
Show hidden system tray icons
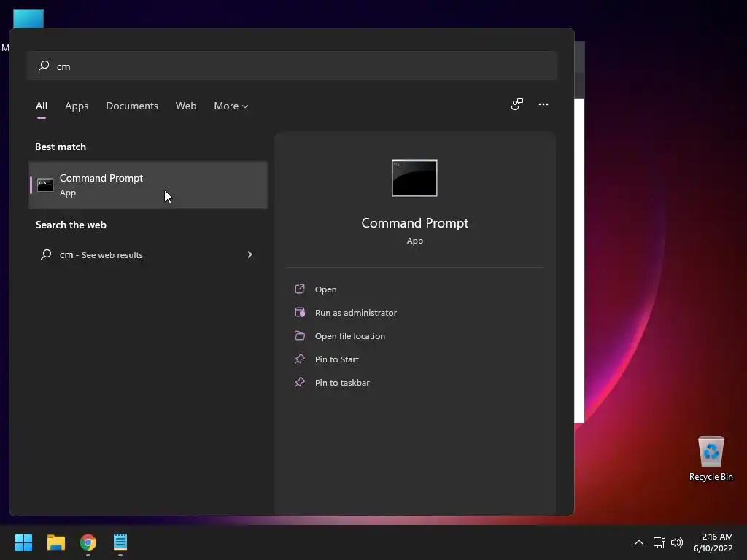(639, 542)
